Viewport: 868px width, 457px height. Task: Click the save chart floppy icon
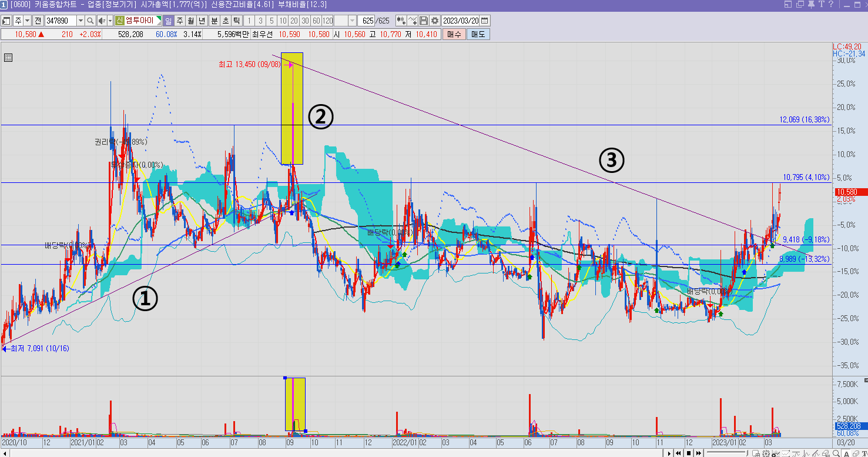(x=424, y=21)
